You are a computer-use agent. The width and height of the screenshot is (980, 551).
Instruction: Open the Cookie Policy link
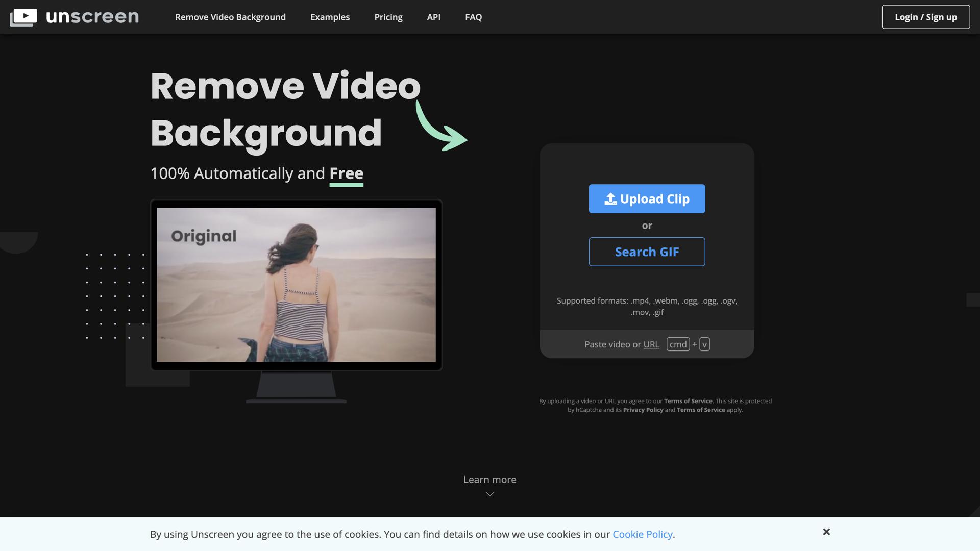642,534
